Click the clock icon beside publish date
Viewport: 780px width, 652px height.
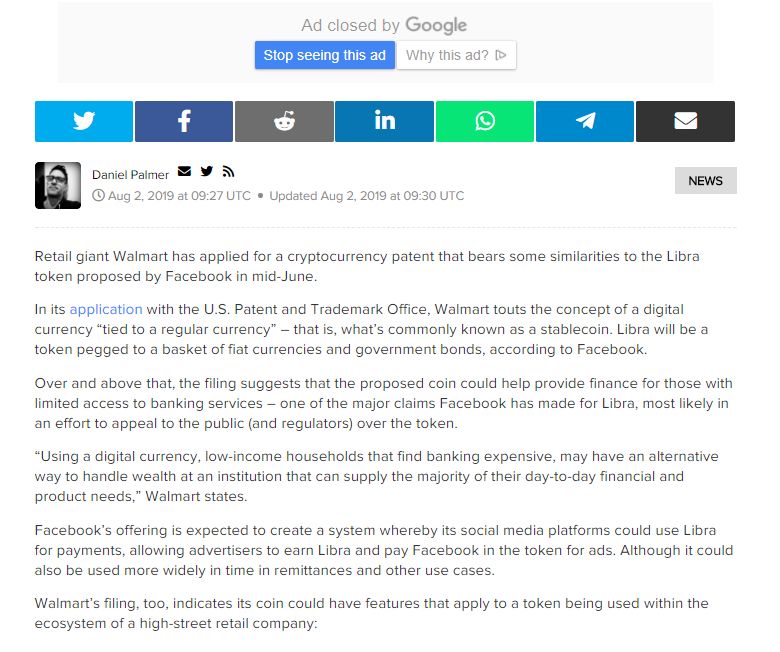[98, 195]
